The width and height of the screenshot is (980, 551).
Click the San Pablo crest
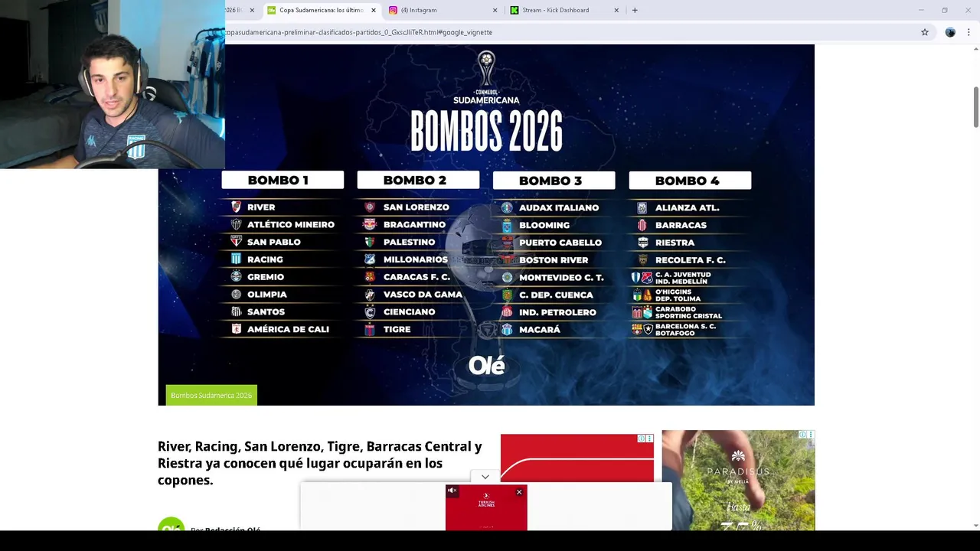pyautogui.click(x=236, y=241)
